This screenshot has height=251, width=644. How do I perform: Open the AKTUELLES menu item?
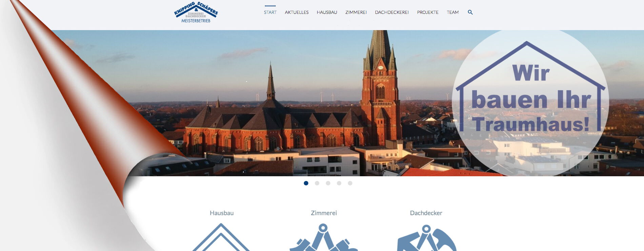click(297, 13)
